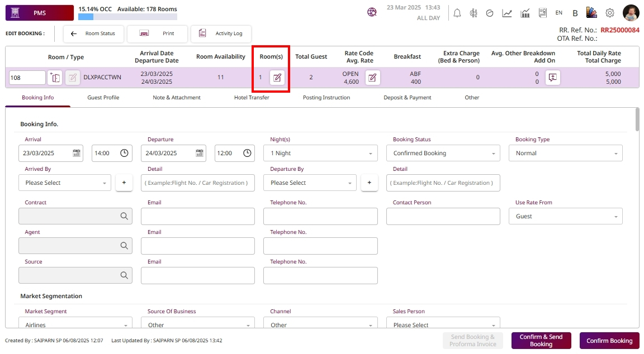Click the line chart report icon
Viewport: 644px width, 354px height.
click(507, 13)
